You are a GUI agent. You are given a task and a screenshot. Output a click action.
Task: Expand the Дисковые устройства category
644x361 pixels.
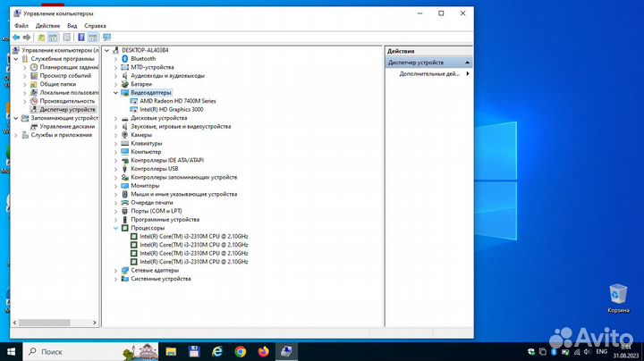coord(115,118)
